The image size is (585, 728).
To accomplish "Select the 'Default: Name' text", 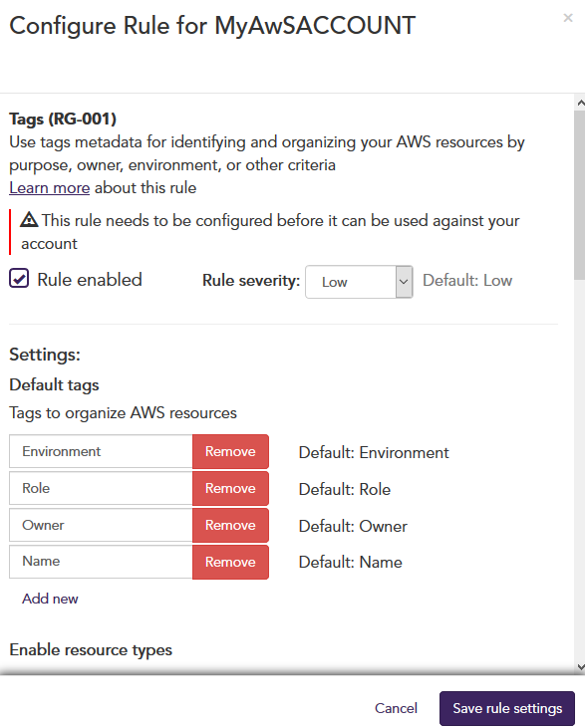I will 351,563.
